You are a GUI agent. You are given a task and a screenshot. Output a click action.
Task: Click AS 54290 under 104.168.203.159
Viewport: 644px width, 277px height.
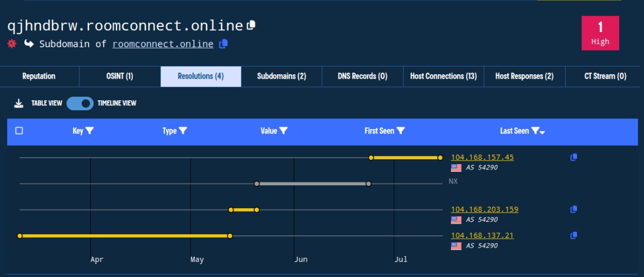pyautogui.click(x=482, y=220)
